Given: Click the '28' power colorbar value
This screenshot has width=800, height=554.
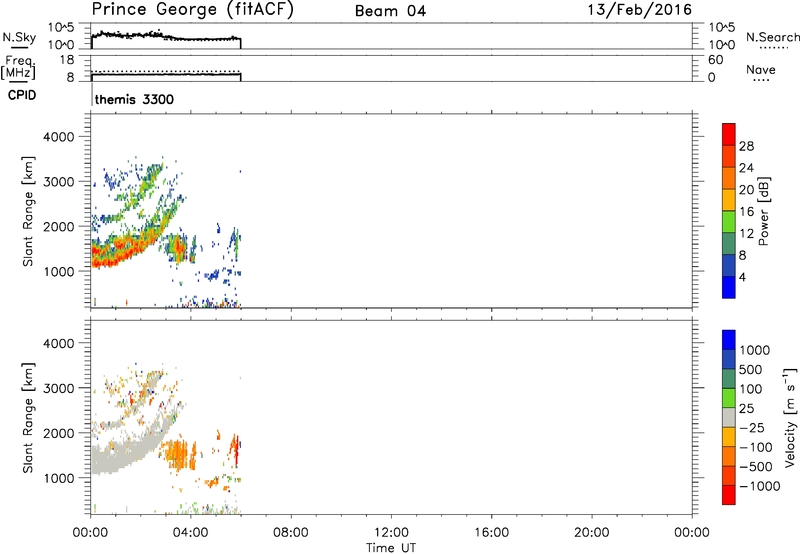Looking at the screenshot, I should pos(746,146).
